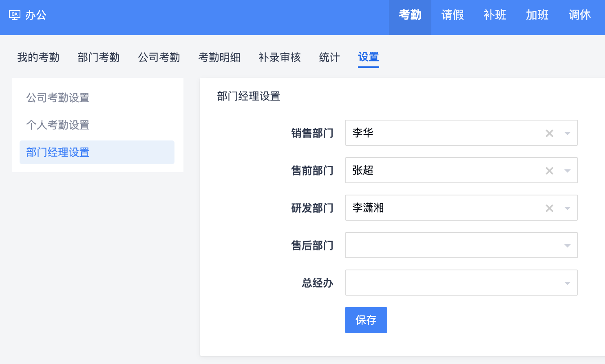Clear 张超 from 售前部门 field

point(550,171)
